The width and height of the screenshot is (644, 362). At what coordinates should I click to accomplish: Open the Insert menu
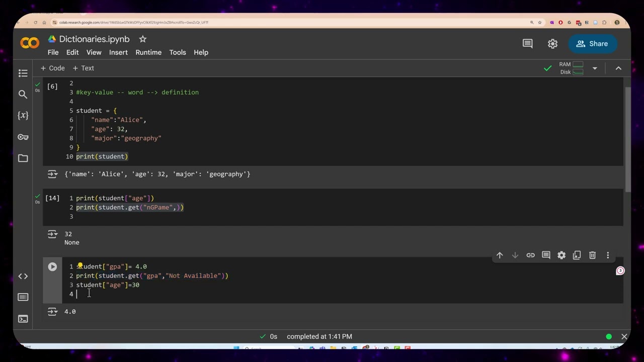pos(118,52)
